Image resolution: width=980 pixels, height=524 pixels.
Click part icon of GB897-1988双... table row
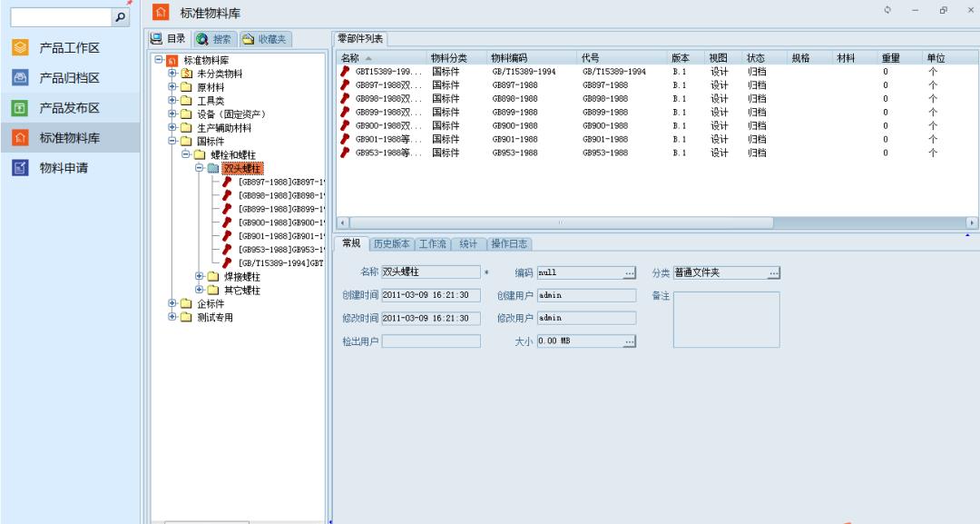(345, 85)
